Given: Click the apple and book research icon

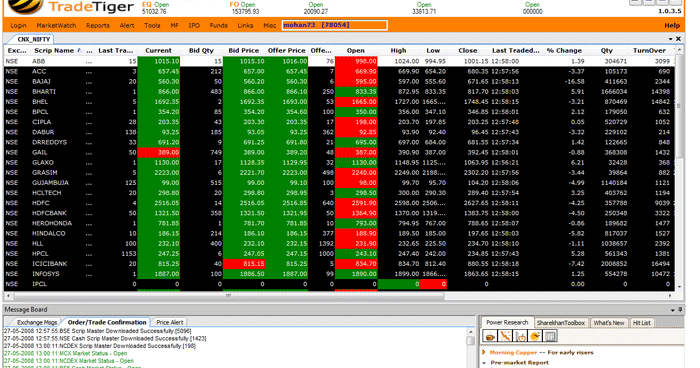Looking at the screenshot, I should point(521,336).
